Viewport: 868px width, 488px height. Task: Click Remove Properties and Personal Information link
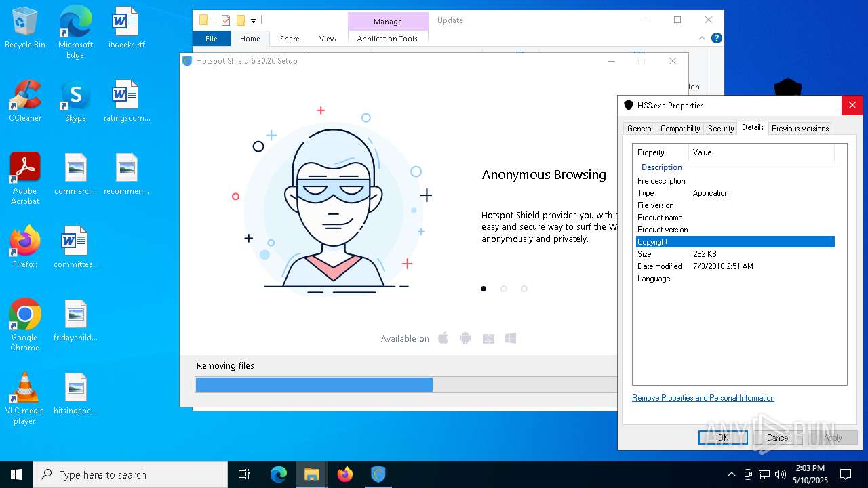pos(703,398)
